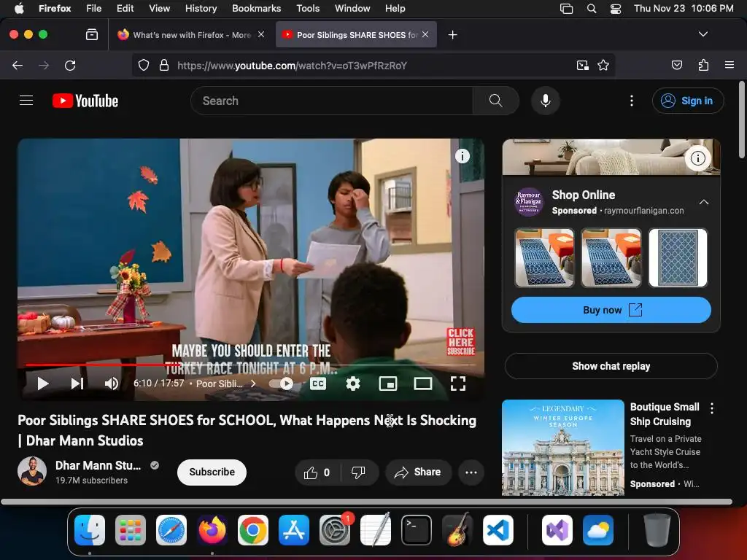Switch to theater mode icon

pyautogui.click(x=423, y=384)
